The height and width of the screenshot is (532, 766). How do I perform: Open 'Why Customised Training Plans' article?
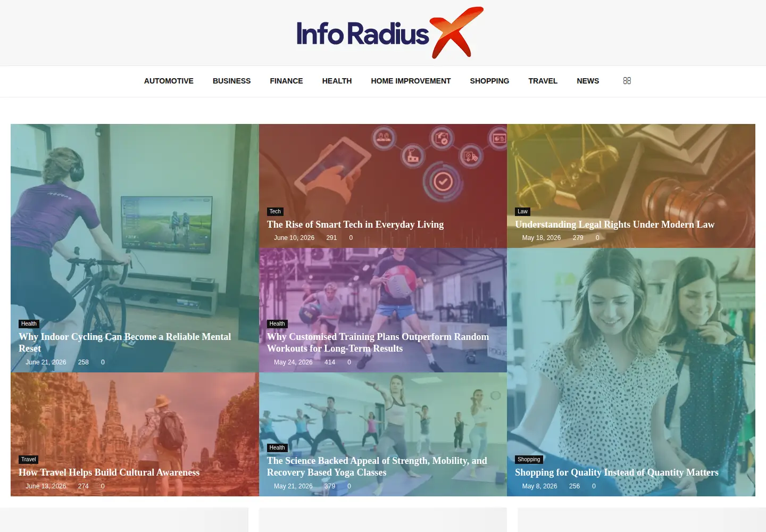point(378,343)
